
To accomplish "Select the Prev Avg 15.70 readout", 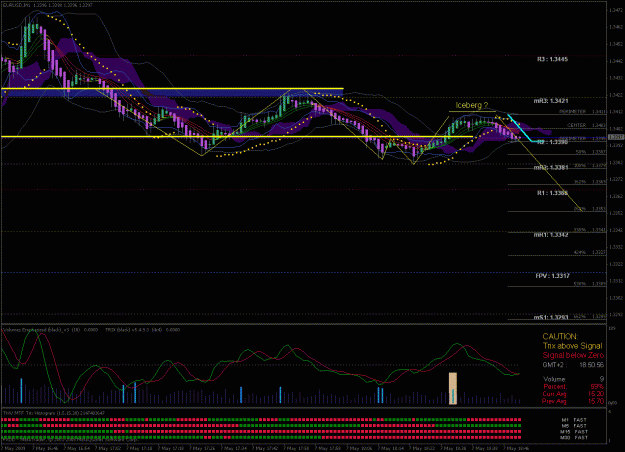I will point(573,401).
